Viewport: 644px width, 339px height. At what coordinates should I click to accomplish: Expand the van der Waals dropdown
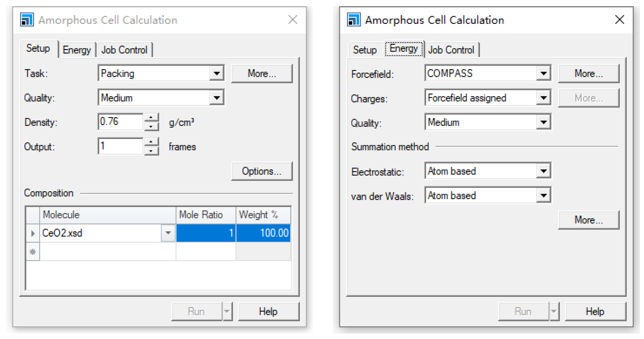(543, 195)
